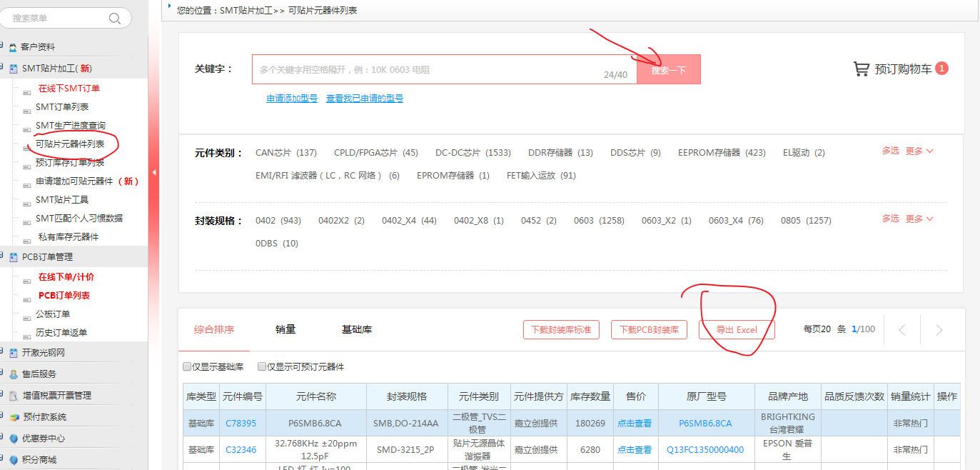Viewport: 980px width, 470px height.
Task: Enable the 仅显示基础库 checkbox
Action: pyautogui.click(x=187, y=367)
